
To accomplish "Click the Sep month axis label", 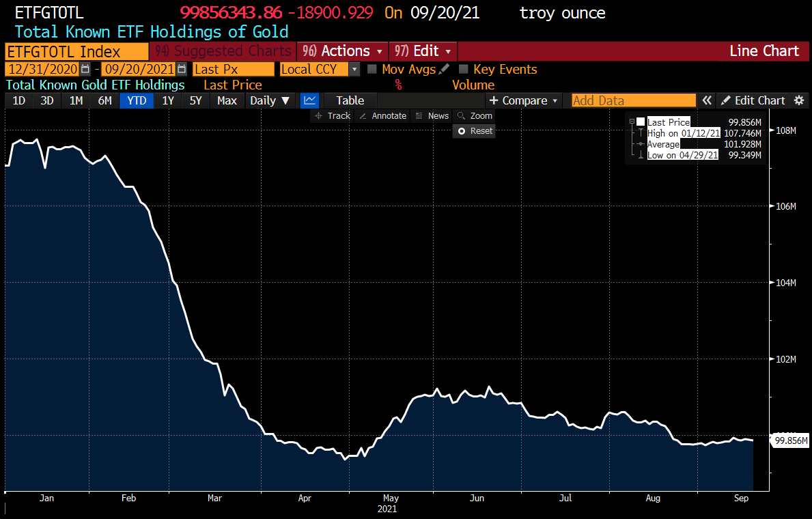I will point(741,498).
